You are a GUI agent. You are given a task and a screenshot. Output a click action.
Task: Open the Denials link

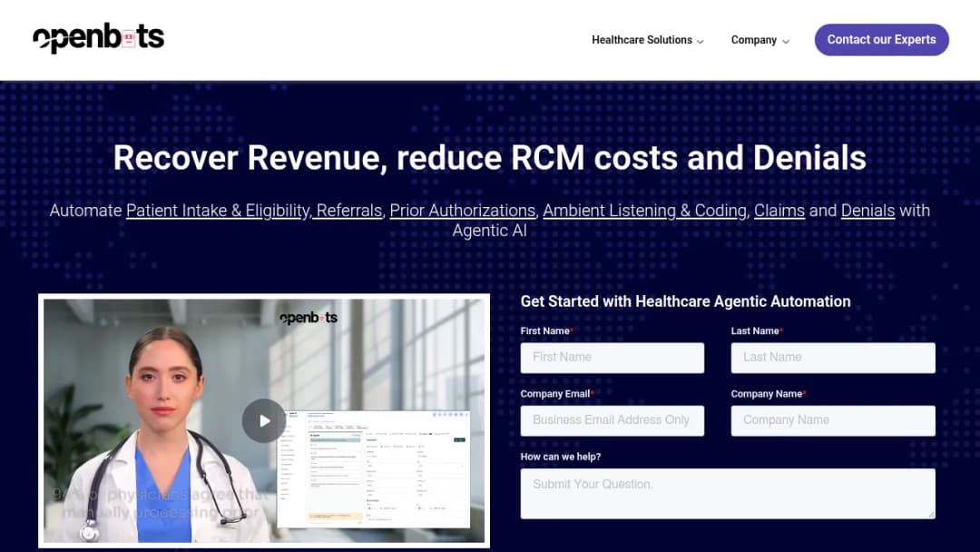(x=867, y=211)
